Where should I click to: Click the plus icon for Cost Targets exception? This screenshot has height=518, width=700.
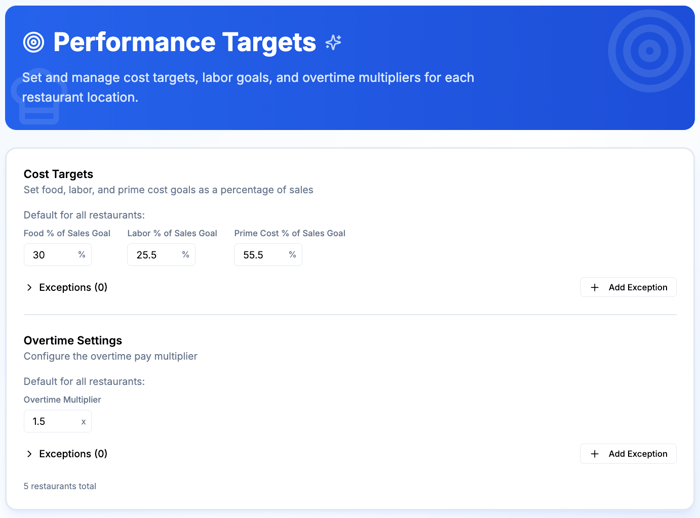pyautogui.click(x=595, y=288)
